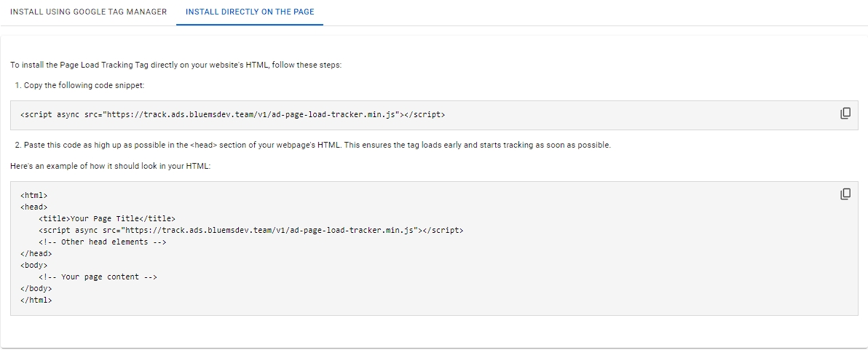
Task: Click the script tag in the first code box
Action: (x=232, y=115)
